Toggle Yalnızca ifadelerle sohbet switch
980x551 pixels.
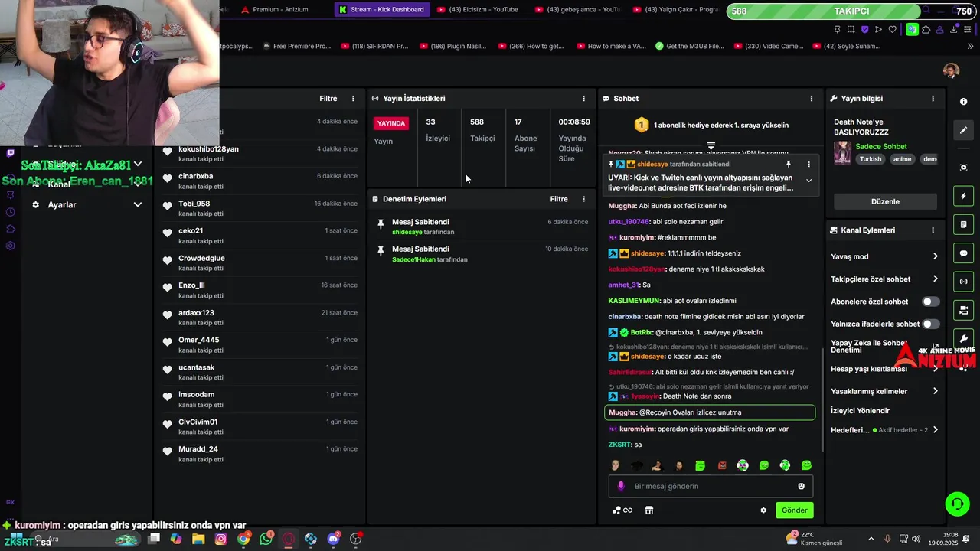pos(930,324)
